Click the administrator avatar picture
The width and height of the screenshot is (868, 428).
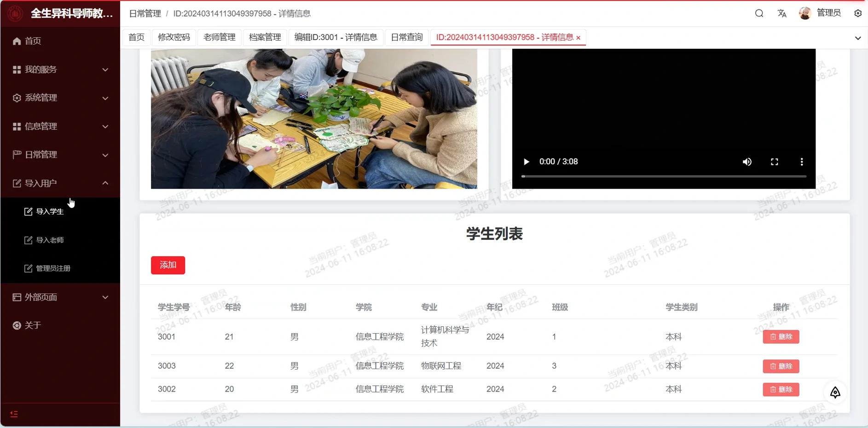(804, 13)
